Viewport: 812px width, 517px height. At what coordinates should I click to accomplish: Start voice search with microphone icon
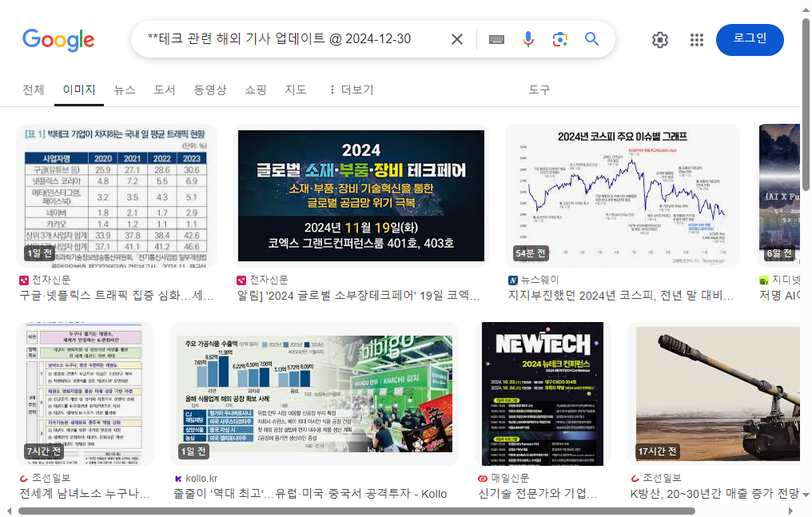point(527,39)
